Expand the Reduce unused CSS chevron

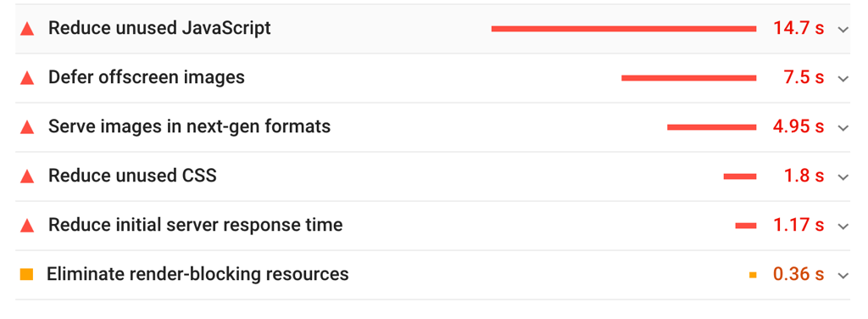[843, 177]
